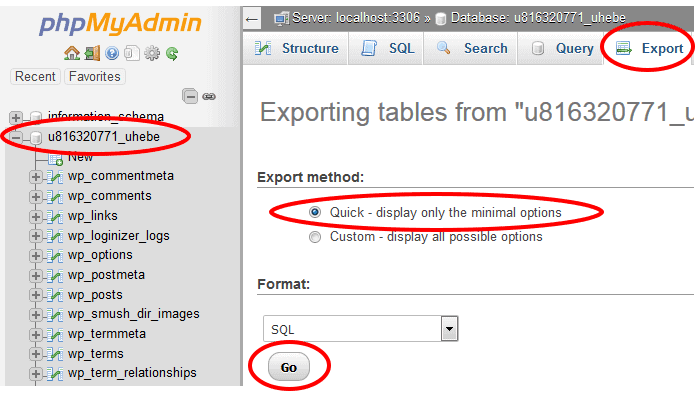This screenshot has width=696, height=396.
Task: Open the Query tab
Action: [561, 48]
